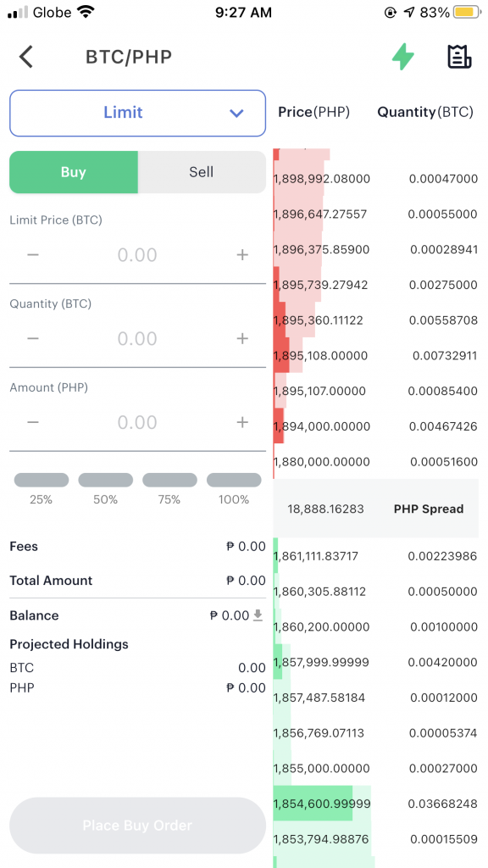Tap the minus icon for Limit Price
Viewport: 488px width, 868px height.
coord(33,254)
